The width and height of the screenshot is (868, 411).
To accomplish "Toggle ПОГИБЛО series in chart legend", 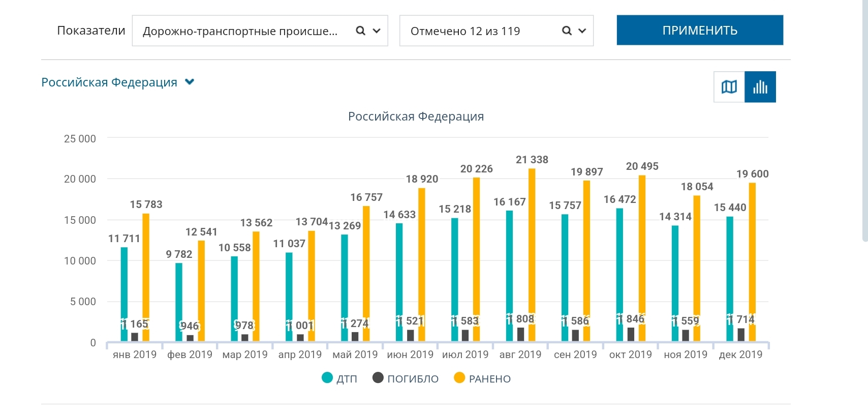I will 413,378.
